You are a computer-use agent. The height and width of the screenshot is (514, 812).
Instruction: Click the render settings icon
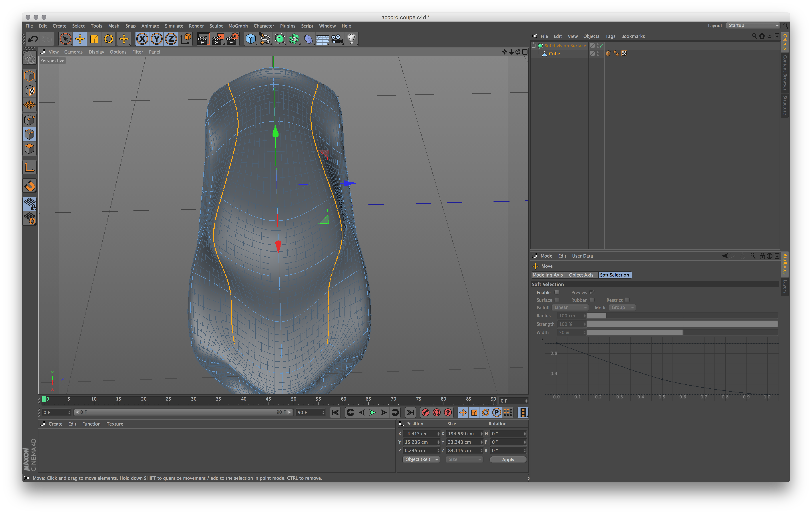tap(234, 38)
